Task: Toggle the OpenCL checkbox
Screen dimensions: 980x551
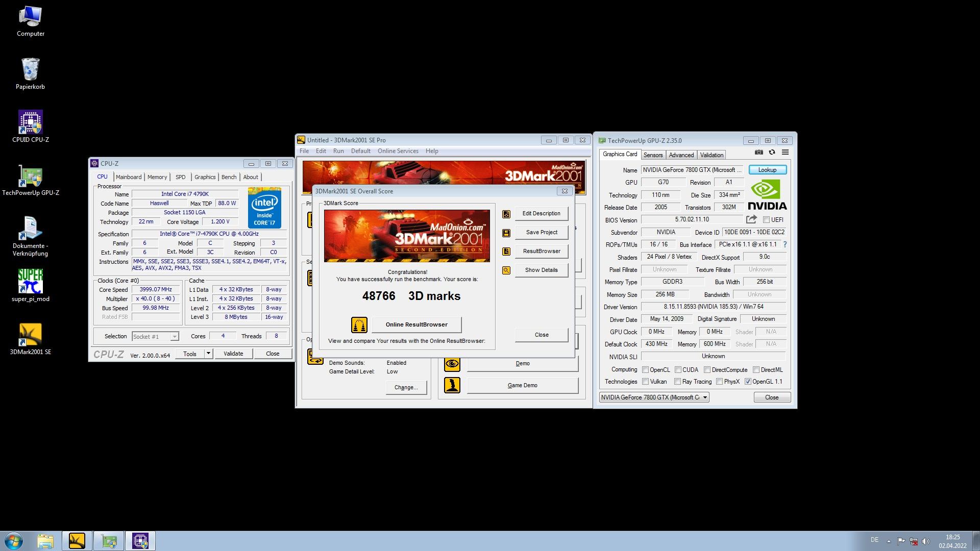Action: [645, 370]
